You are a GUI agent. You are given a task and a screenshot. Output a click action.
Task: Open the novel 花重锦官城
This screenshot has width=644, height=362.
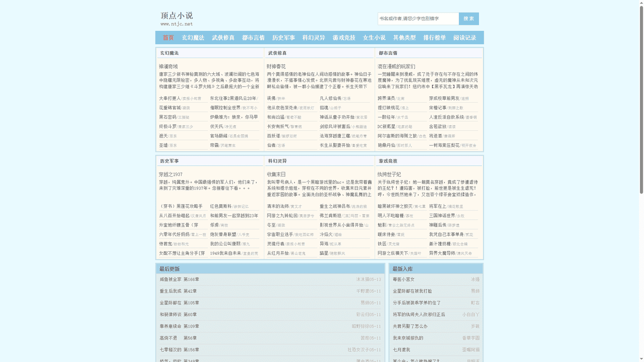tap(170, 108)
